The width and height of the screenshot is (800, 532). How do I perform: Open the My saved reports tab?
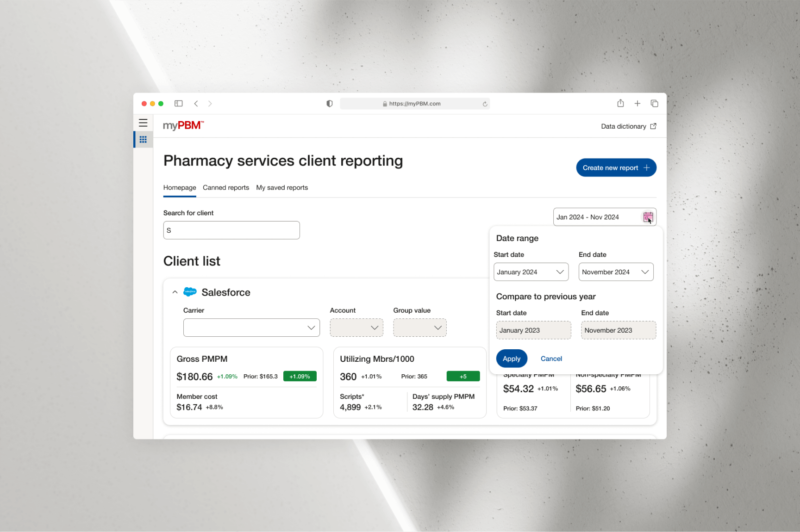282,188
